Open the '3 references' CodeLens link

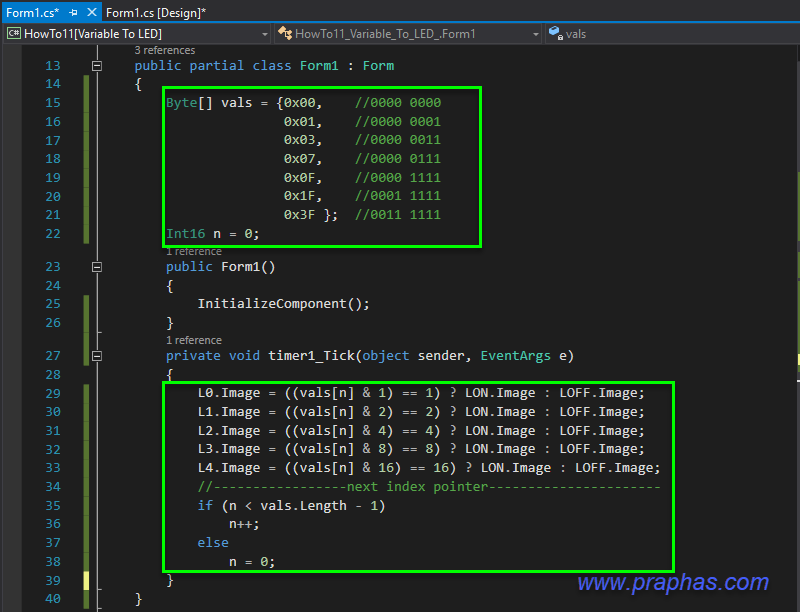pyautogui.click(x=165, y=50)
